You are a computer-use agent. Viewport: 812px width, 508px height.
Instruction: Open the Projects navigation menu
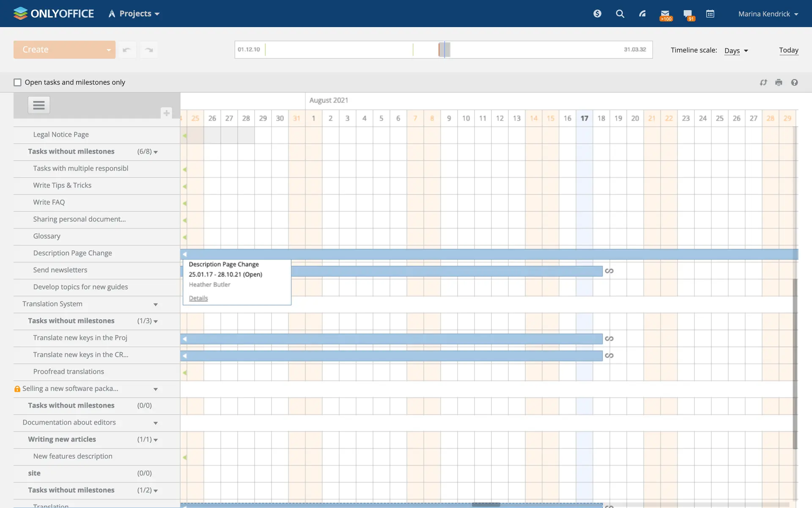(x=134, y=13)
